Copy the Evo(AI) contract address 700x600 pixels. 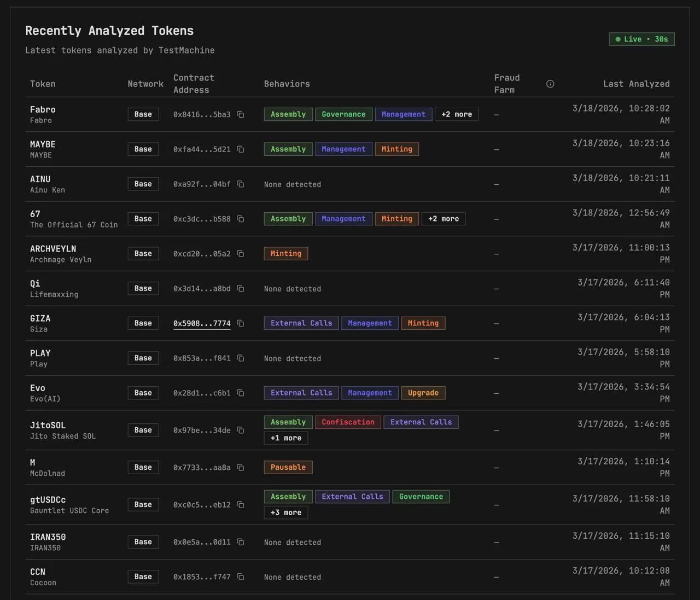click(241, 393)
